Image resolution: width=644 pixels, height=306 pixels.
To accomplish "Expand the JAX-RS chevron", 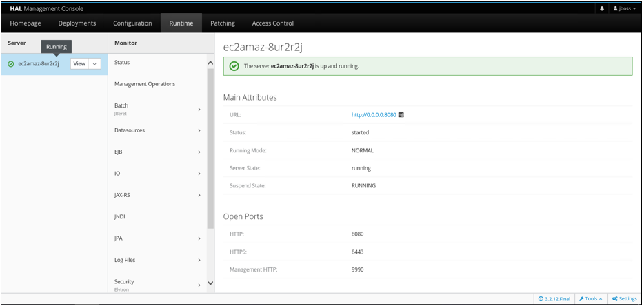I will click(199, 195).
